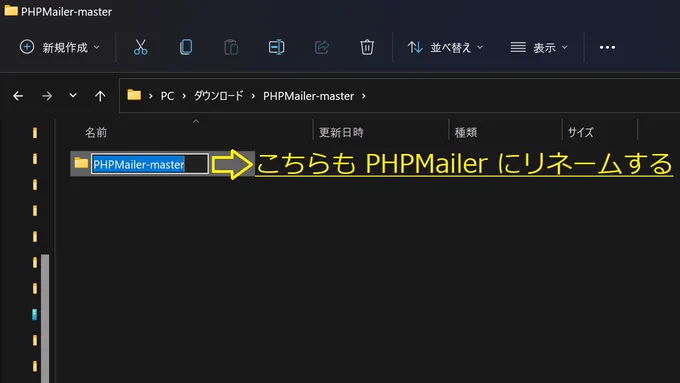
Task: Click the Paste clipboard icon
Action: 231,47
